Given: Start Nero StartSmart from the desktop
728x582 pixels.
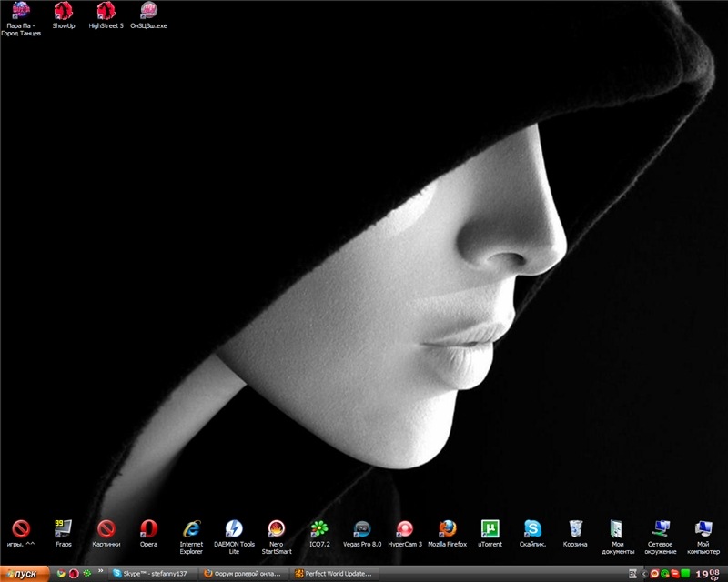Looking at the screenshot, I should click(x=276, y=528).
